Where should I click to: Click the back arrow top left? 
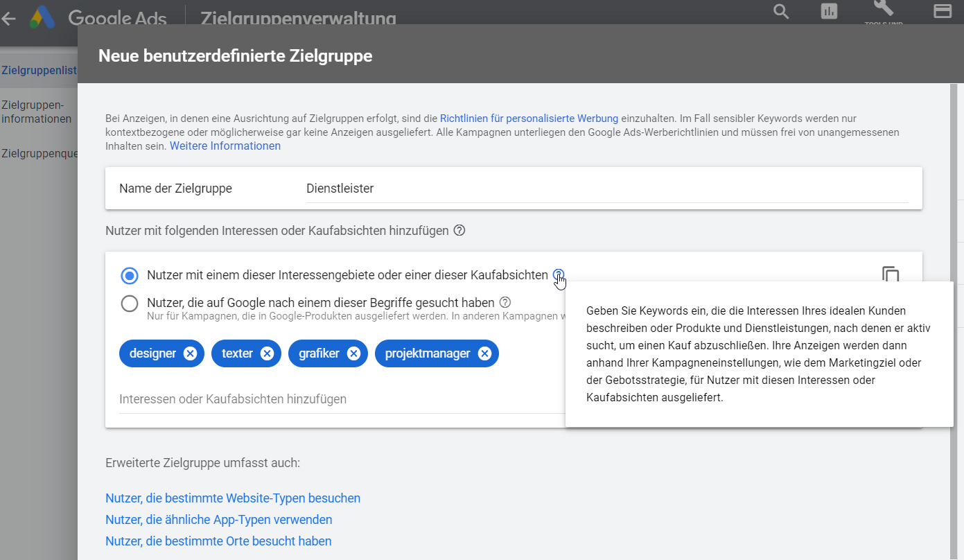click(x=8, y=17)
